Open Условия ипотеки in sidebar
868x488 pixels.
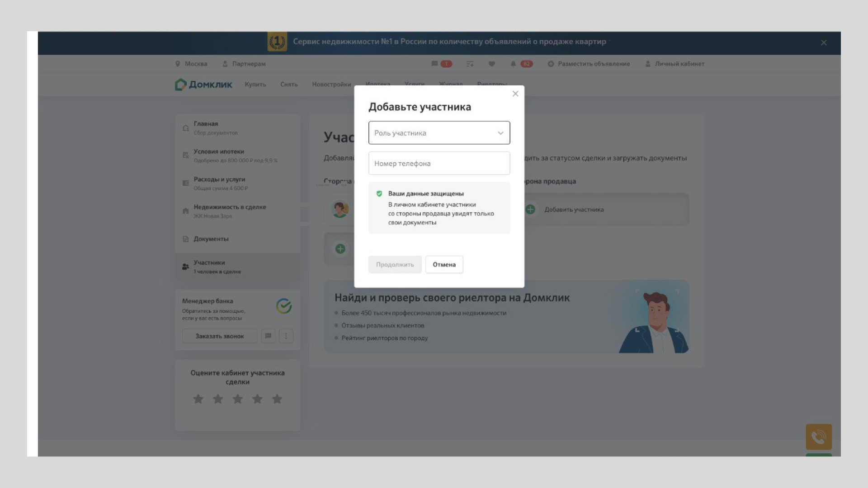click(238, 155)
